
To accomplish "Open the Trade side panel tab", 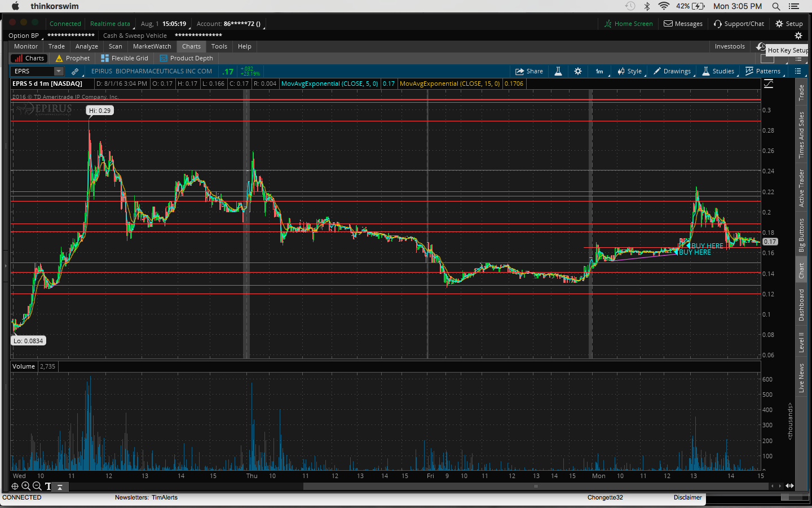I will 801,93.
